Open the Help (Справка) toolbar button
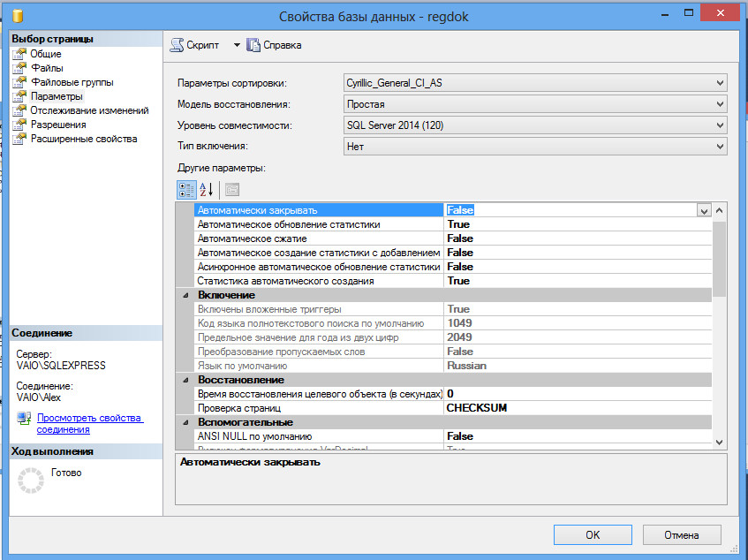The height and width of the screenshot is (560, 748). (274, 45)
